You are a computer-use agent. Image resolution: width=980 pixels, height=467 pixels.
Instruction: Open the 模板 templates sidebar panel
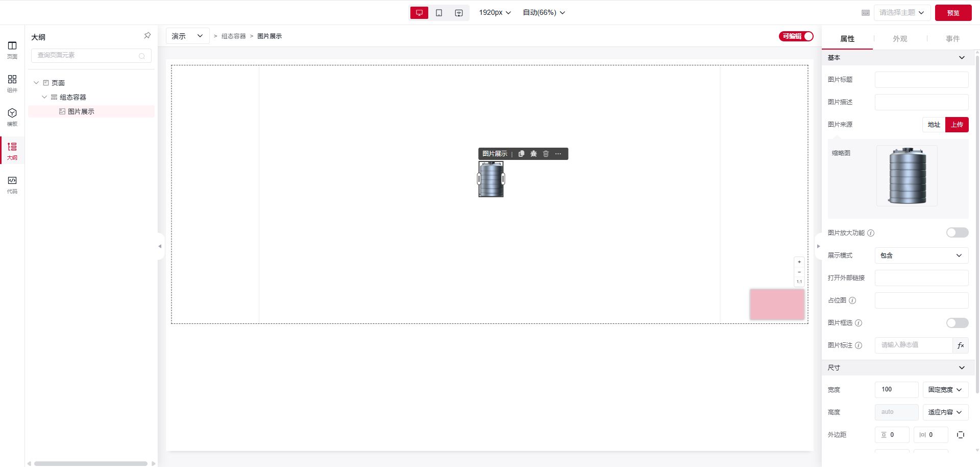point(12,117)
